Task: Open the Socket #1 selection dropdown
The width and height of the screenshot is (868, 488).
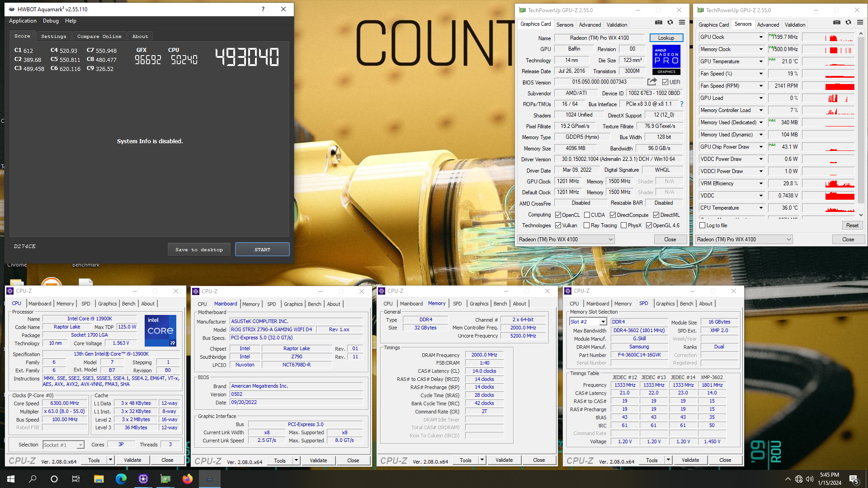Action: (x=80, y=445)
